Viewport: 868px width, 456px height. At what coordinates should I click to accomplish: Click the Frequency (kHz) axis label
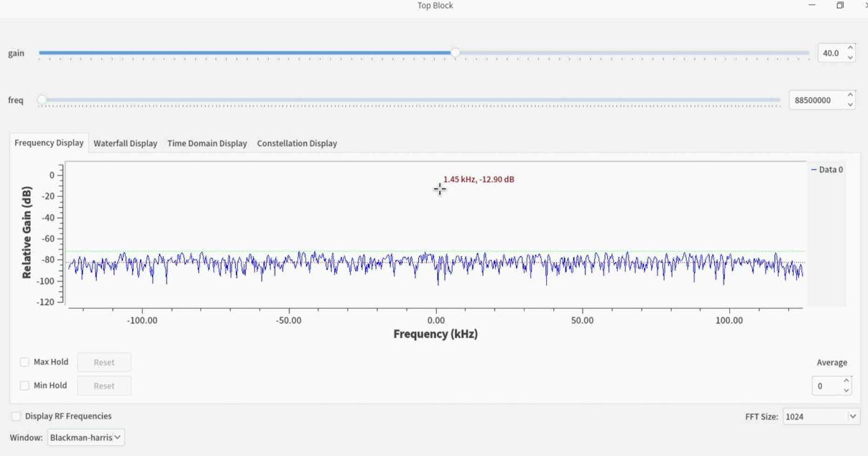[x=435, y=334]
